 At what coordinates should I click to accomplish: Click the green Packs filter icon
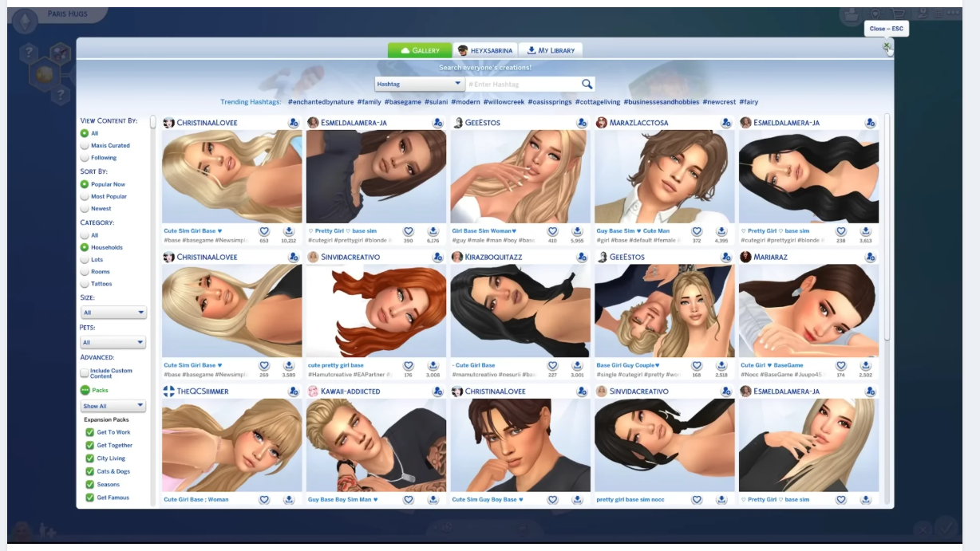85,390
